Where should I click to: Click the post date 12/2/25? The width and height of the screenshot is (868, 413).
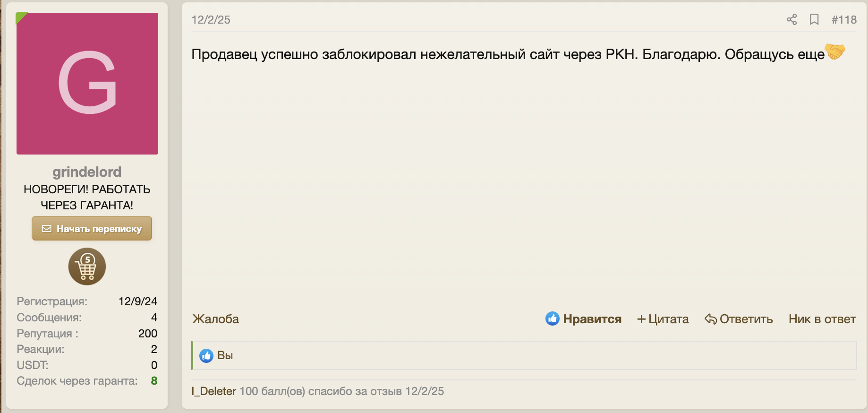coord(211,19)
